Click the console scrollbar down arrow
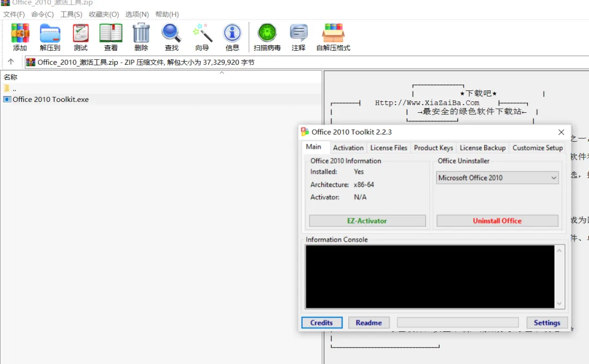Image resolution: width=589 pixels, height=364 pixels. pos(560,304)
